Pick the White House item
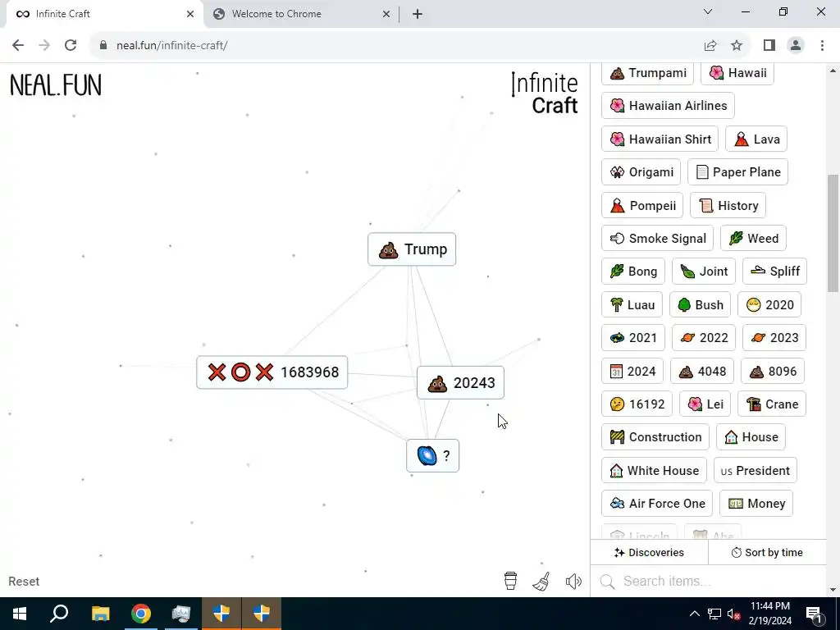Image resolution: width=840 pixels, height=630 pixels. [x=654, y=470]
